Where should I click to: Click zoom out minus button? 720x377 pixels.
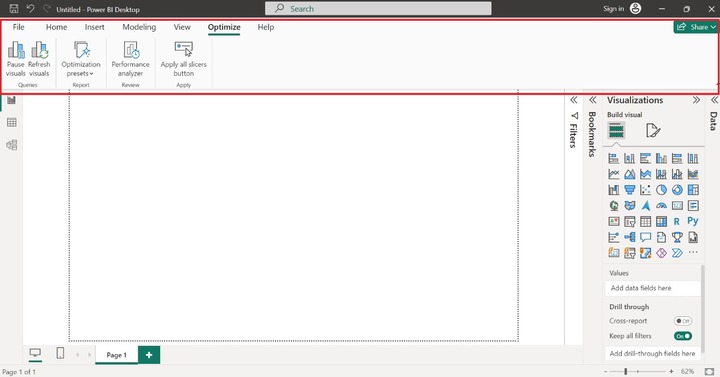click(x=606, y=371)
